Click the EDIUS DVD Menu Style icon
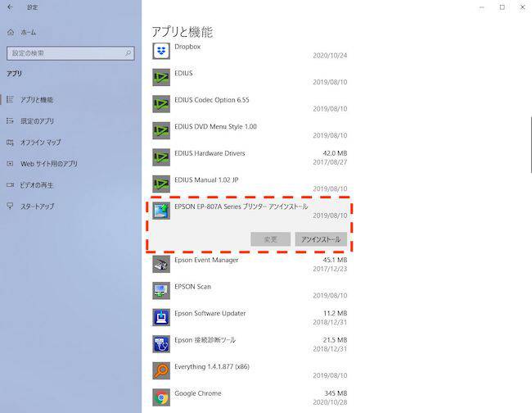Screen dimensions: 532x413 pyautogui.click(x=161, y=131)
